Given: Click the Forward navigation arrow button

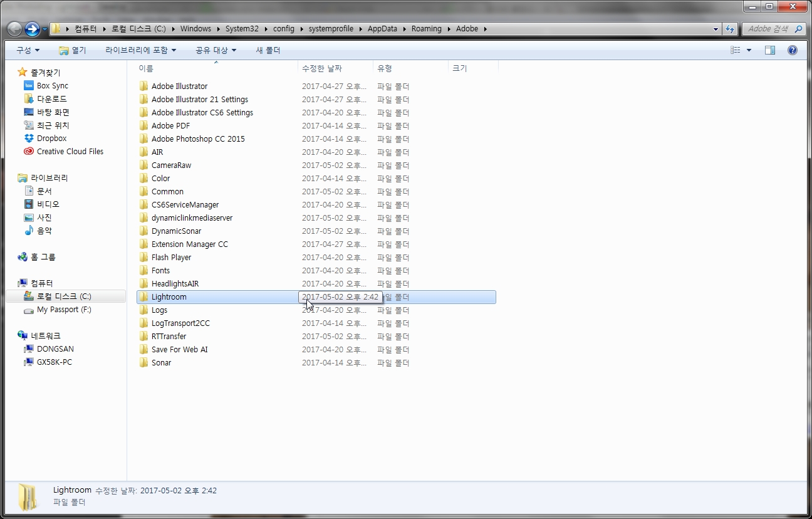Looking at the screenshot, I should pyautogui.click(x=33, y=29).
